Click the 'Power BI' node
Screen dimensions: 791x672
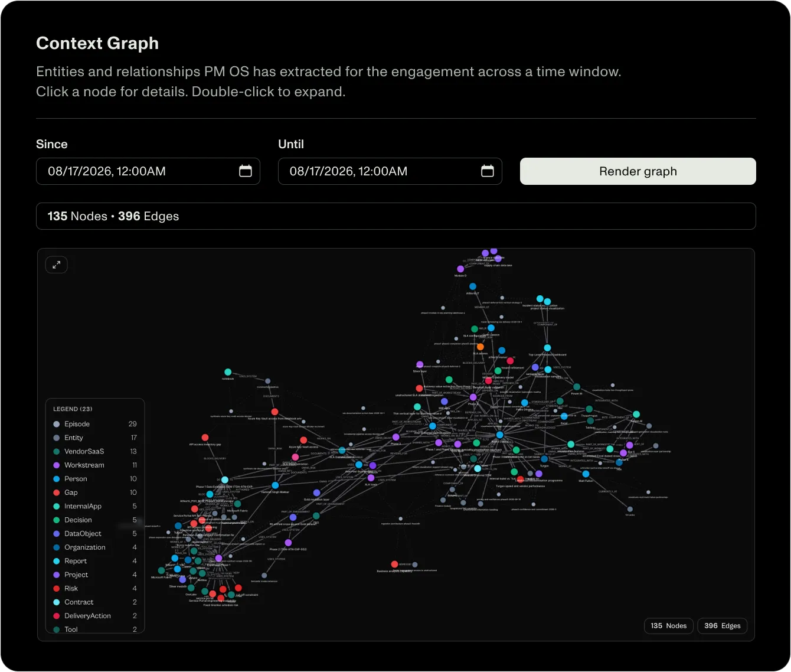(x=577, y=387)
